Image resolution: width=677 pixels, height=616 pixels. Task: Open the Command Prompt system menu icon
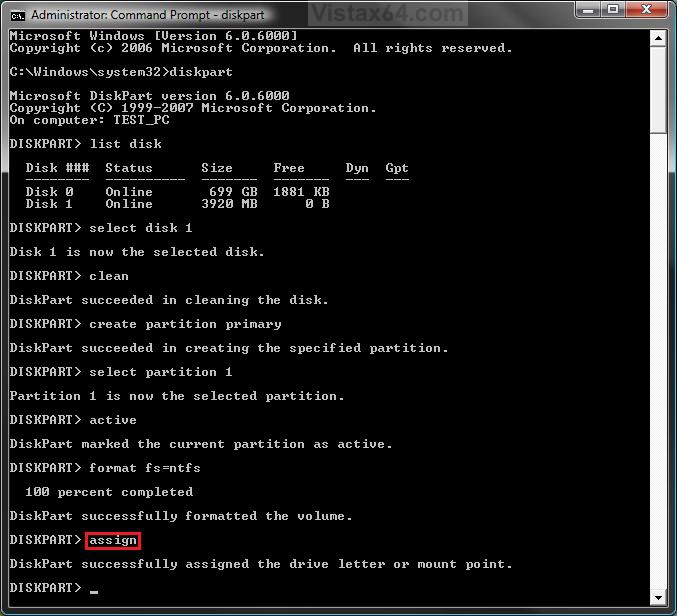click(17, 16)
